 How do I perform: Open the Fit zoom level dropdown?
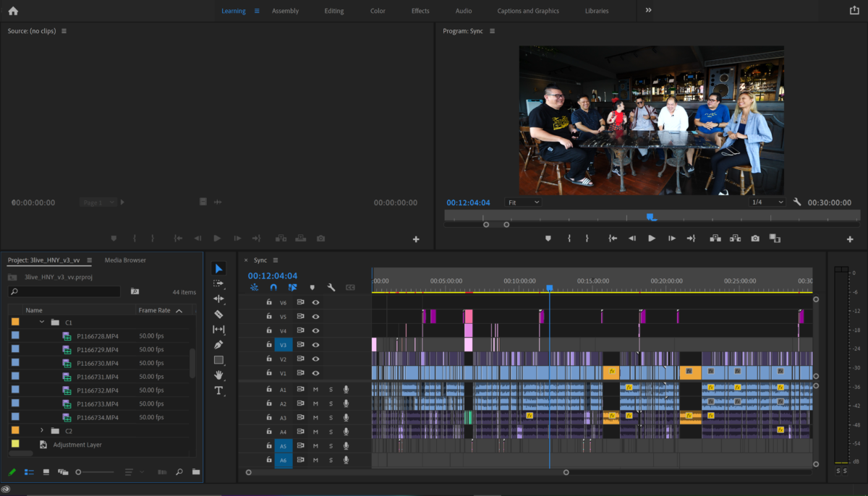coord(523,202)
